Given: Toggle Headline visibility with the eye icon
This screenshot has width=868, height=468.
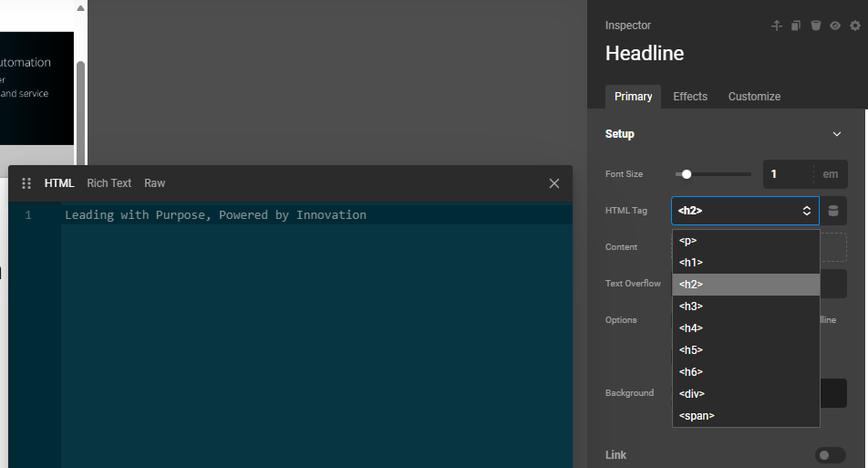Looking at the screenshot, I should click(x=835, y=26).
